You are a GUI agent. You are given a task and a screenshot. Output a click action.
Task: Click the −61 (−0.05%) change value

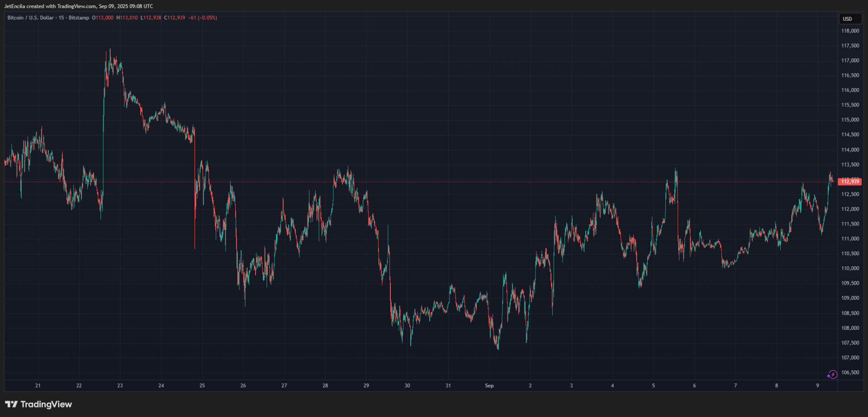pos(203,18)
